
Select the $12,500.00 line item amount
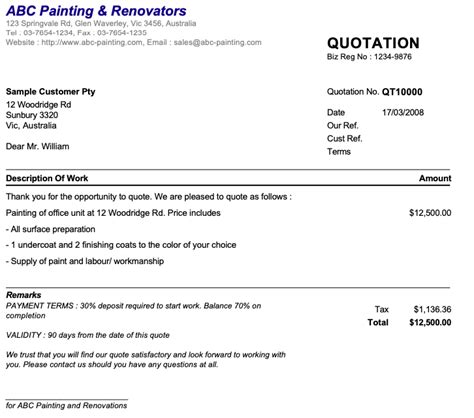click(430, 213)
